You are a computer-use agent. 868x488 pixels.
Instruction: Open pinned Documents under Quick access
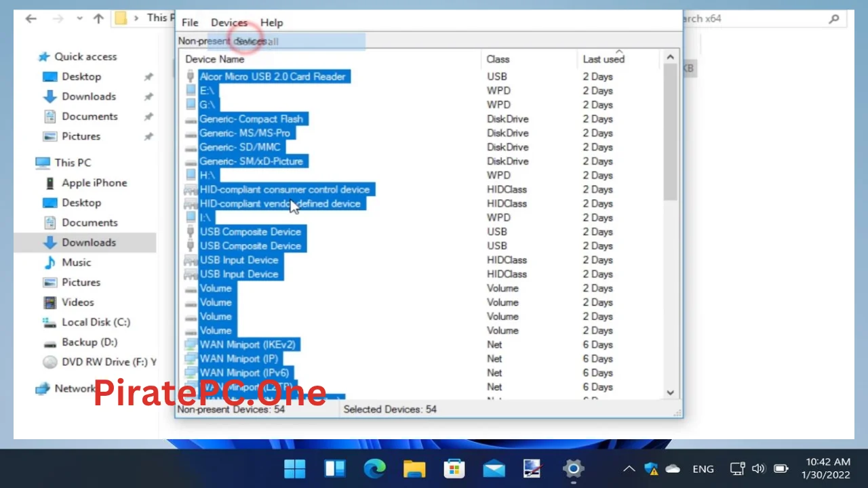(90, 117)
